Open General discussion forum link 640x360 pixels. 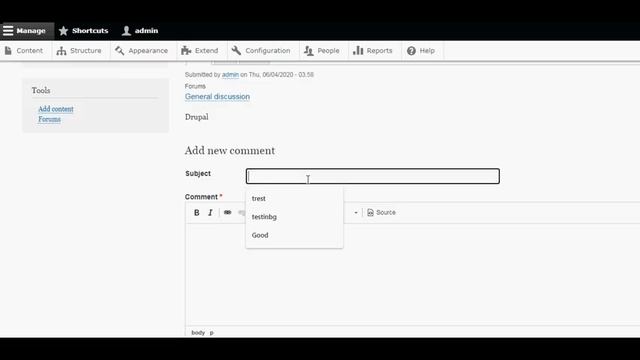(x=217, y=97)
